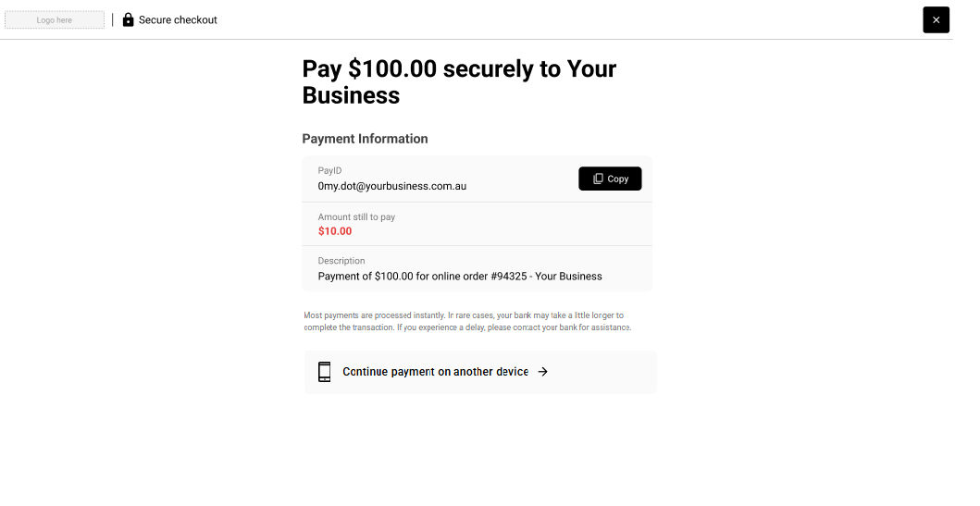
Task: Click the Pay $100.00 securely heading
Action: click(459, 81)
